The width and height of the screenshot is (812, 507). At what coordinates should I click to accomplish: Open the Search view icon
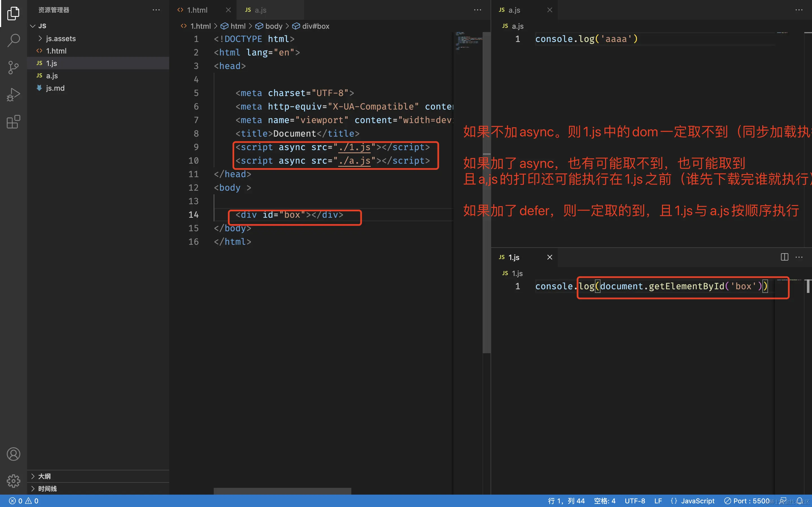coord(14,40)
